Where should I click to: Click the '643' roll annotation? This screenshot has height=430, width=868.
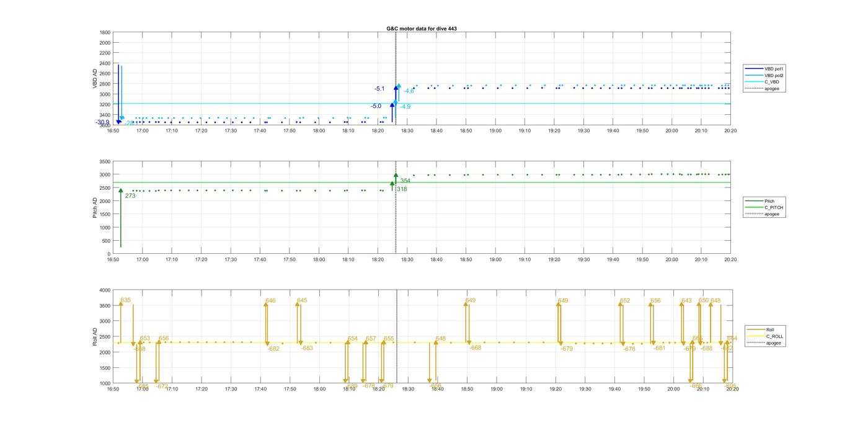coord(686,301)
